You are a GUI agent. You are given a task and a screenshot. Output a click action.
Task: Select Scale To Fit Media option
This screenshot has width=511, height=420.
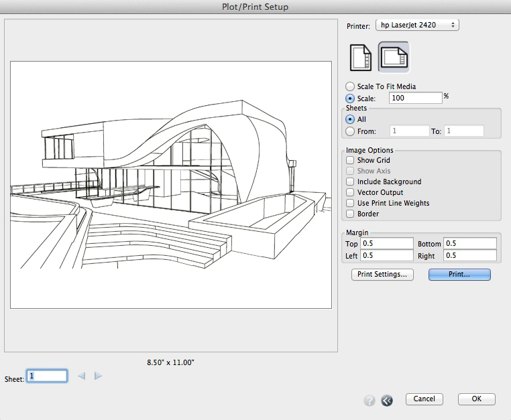[350, 86]
